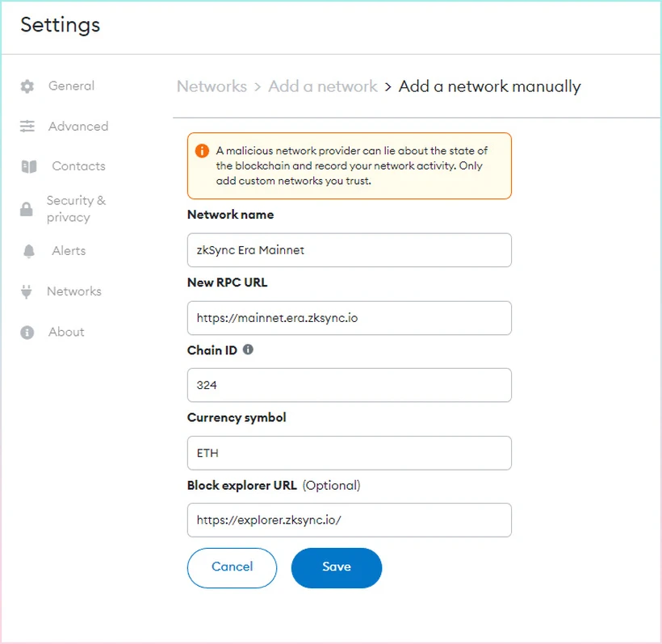Click the Block explorer URL field

(349, 521)
